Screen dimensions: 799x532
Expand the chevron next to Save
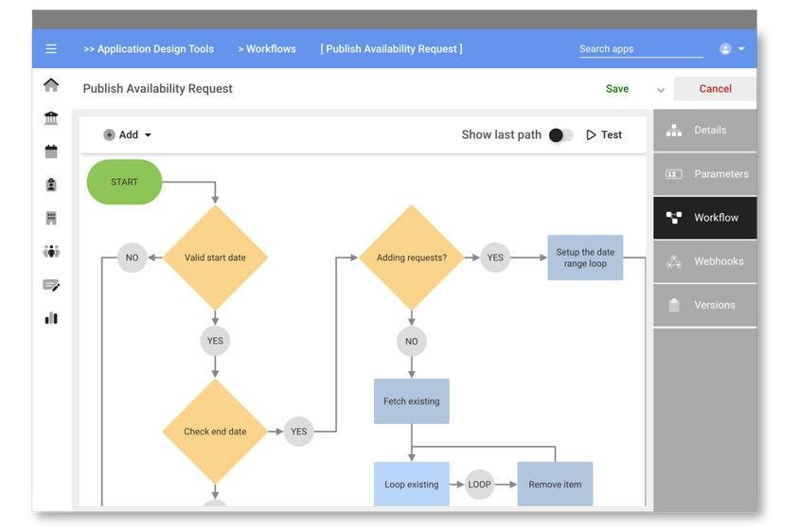[x=661, y=90]
